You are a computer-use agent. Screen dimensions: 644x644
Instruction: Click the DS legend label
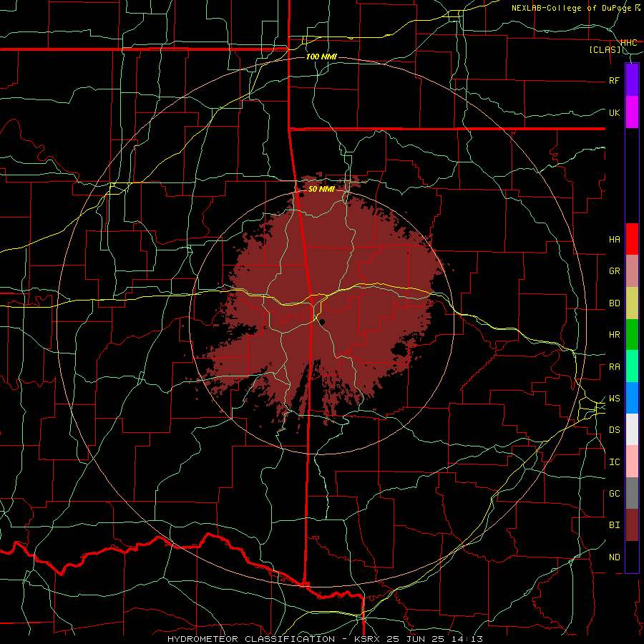pyautogui.click(x=614, y=430)
